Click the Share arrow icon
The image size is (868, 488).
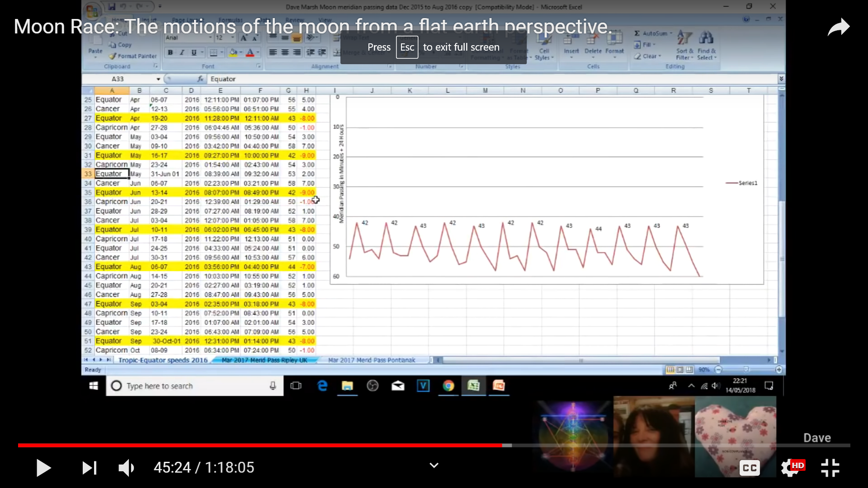tap(839, 27)
